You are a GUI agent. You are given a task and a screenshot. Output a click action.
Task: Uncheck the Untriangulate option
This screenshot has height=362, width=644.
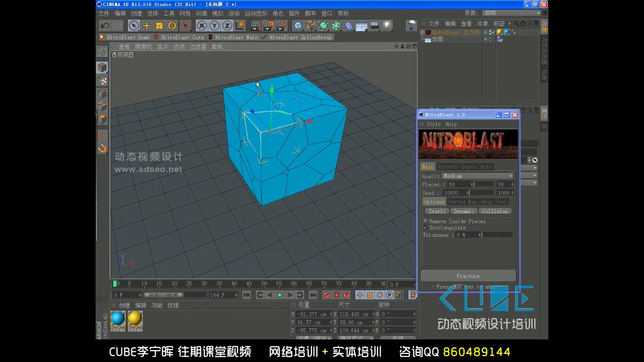[426, 228]
